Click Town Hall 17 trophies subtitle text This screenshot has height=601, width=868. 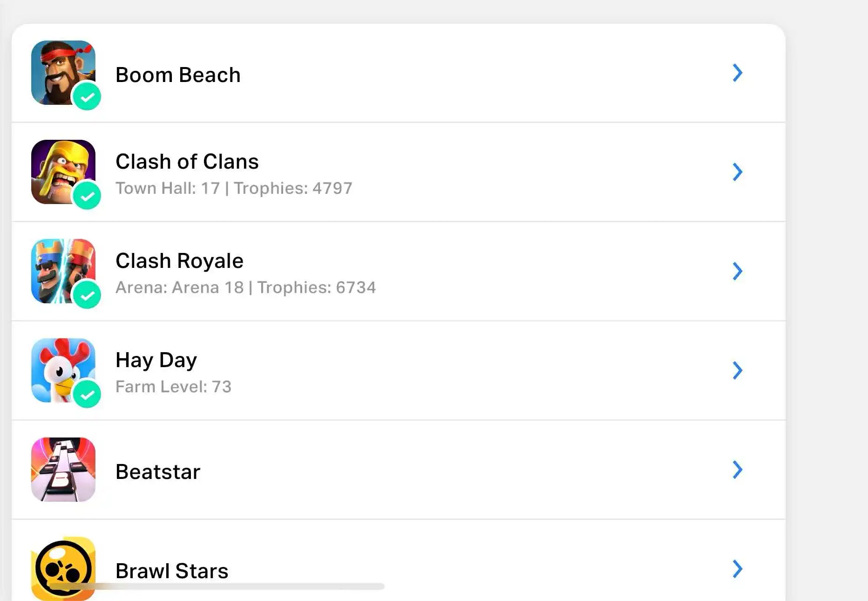(x=234, y=188)
